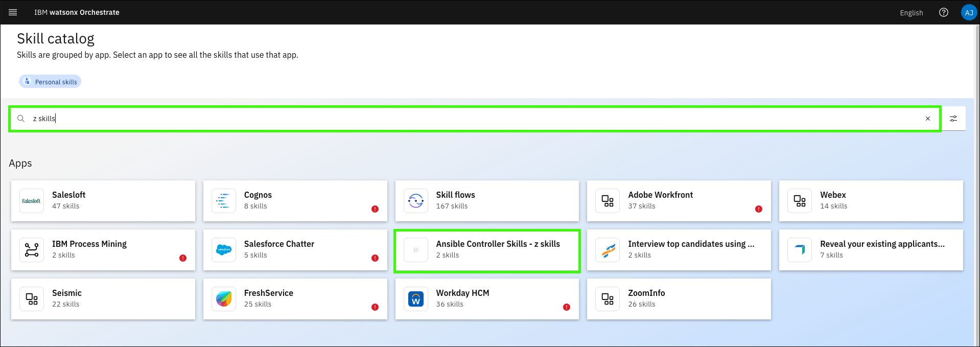
Task: Click the Cognos app logo icon
Action: point(224,201)
